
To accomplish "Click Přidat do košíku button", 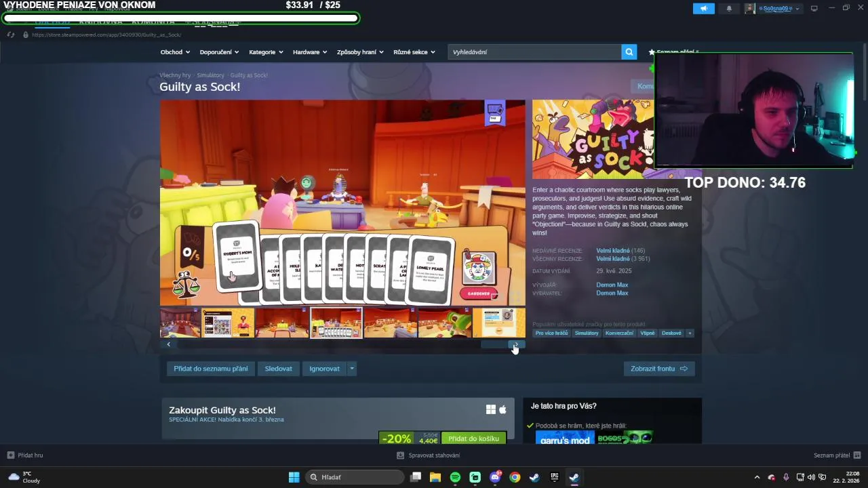I will [x=473, y=439].
